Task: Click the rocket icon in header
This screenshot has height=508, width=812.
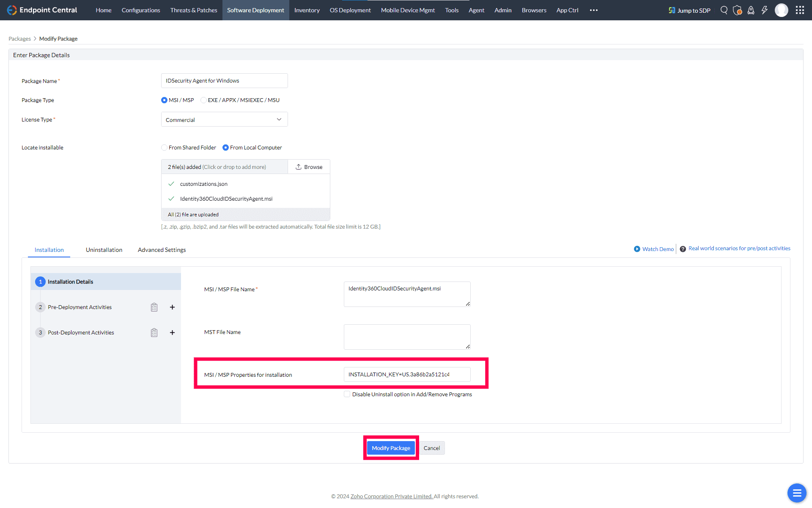Action: (751, 10)
